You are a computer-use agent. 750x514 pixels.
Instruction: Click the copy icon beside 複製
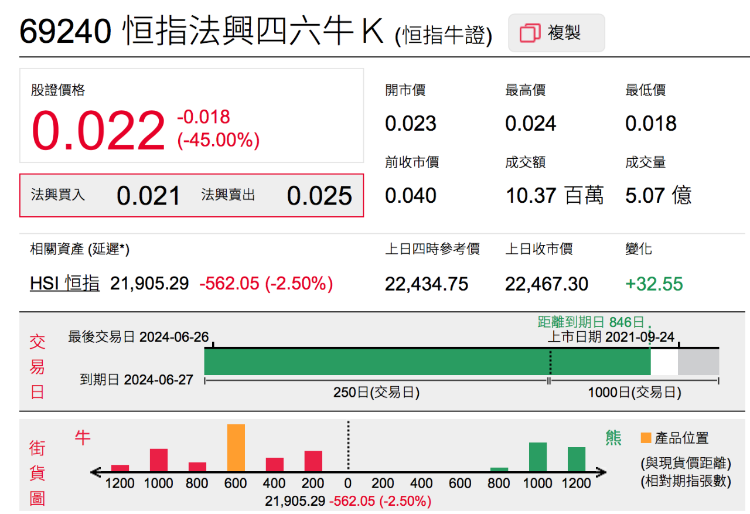coord(530,34)
